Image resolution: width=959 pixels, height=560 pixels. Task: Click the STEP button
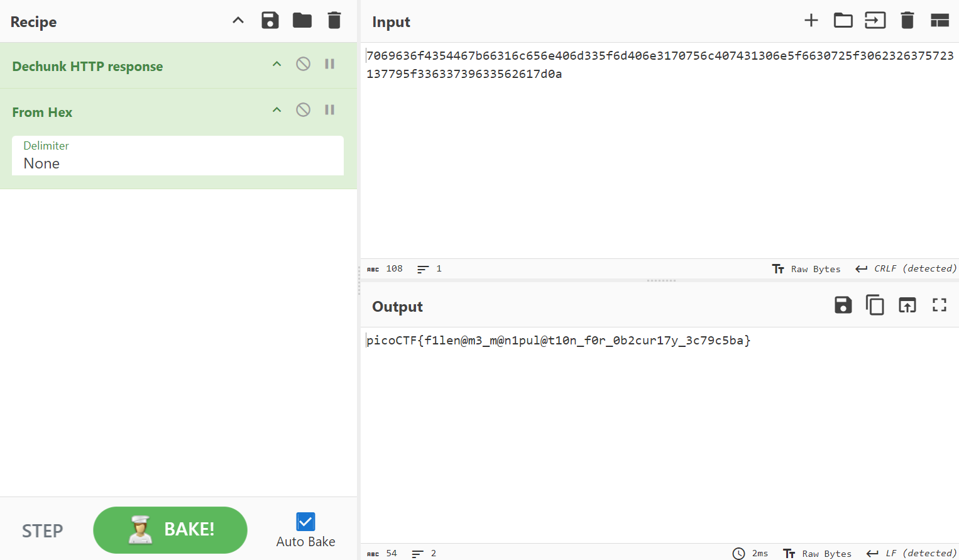pos(43,531)
